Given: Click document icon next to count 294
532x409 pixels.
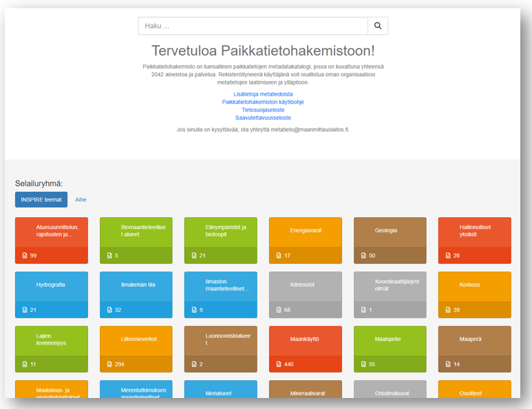Looking at the screenshot, I should pos(109,364).
